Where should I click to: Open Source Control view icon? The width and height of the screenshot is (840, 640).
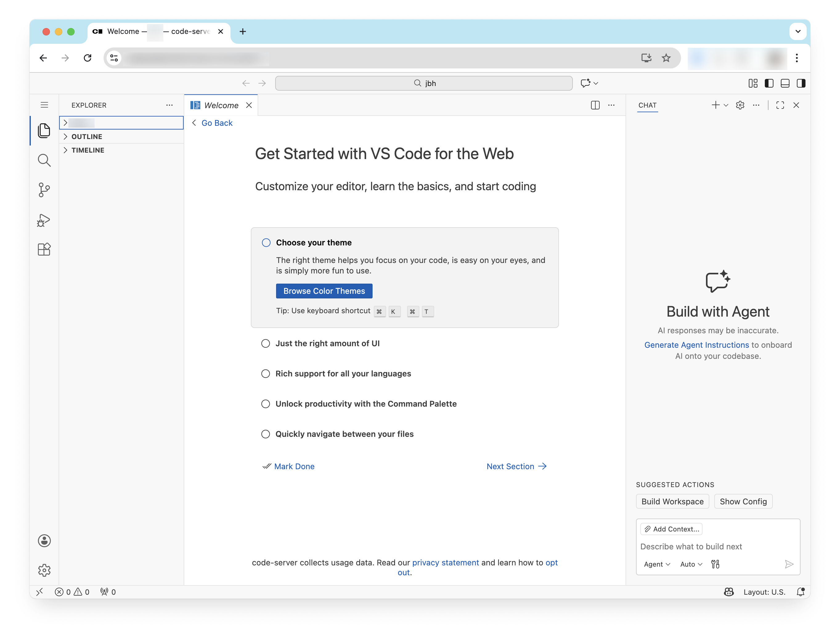(x=44, y=190)
